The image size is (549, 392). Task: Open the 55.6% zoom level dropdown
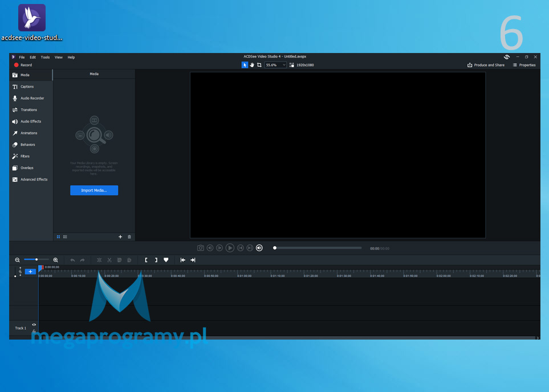275,65
